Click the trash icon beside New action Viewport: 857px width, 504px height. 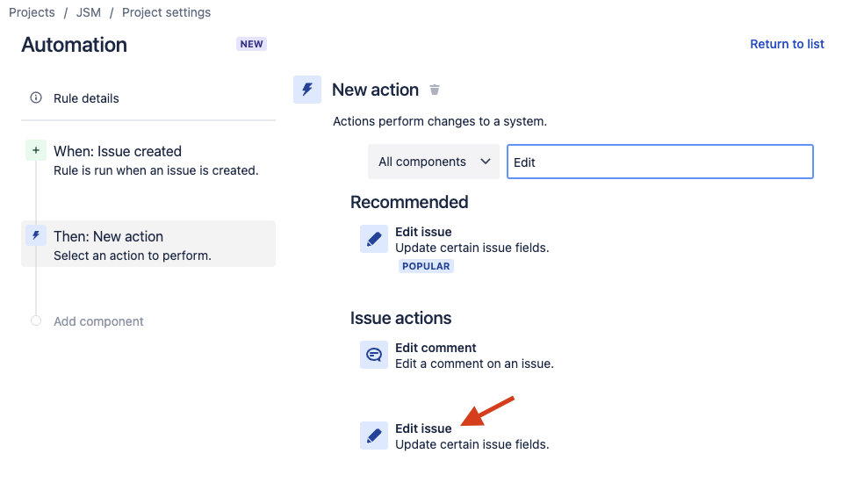(x=435, y=90)
